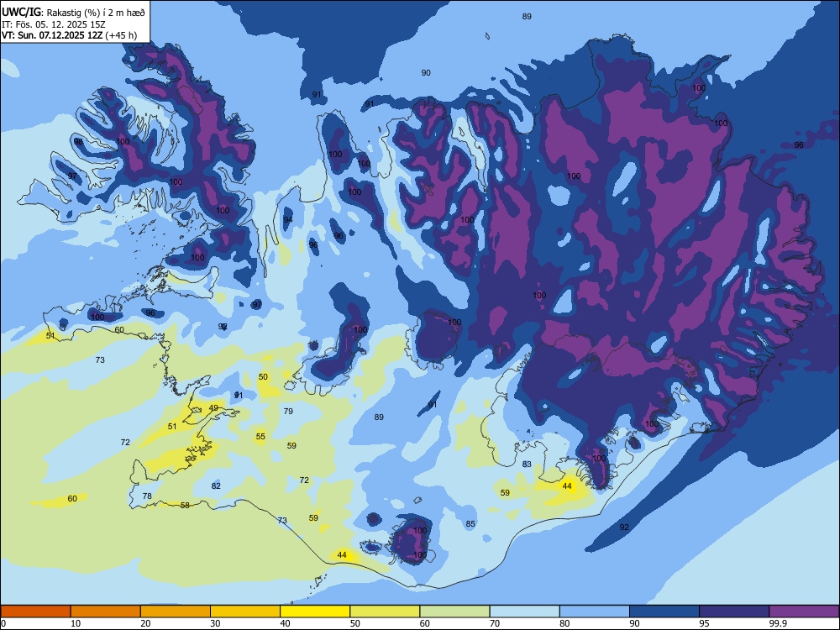
Task: Click the 'VT: Sun. 07.12.2025 12Z (+45 h)' line
Action: [69, 35]
